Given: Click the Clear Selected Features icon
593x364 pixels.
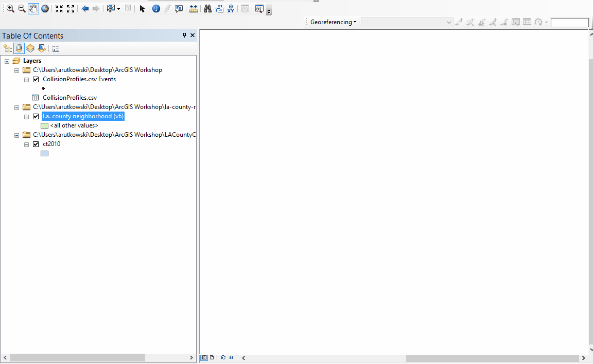Looking at the screenshot, I should point(128,8).
